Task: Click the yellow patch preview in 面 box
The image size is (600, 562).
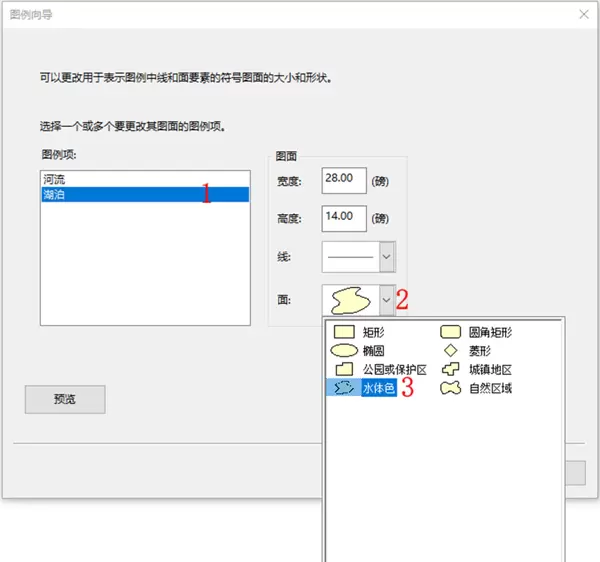Action: [x=350, y=299]
